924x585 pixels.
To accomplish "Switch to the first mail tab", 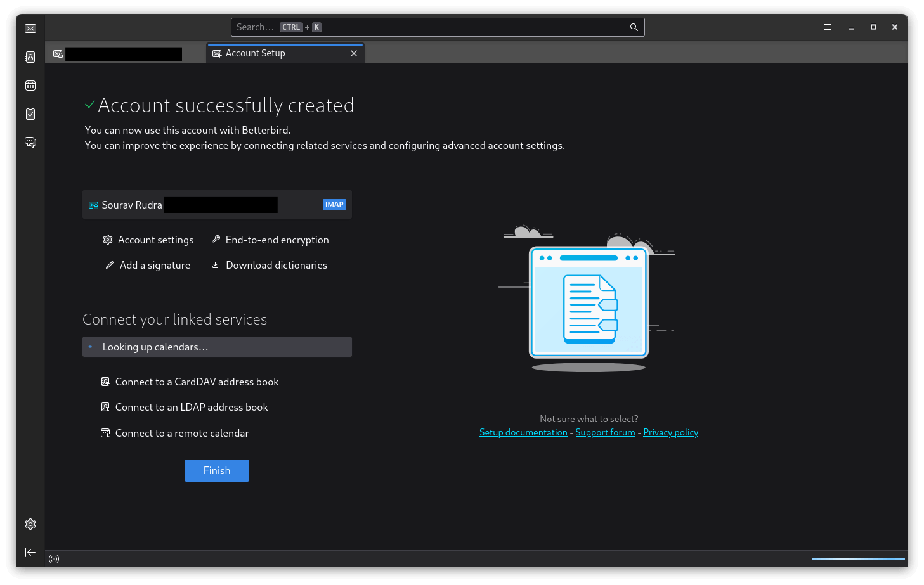I will coord(117,53).
